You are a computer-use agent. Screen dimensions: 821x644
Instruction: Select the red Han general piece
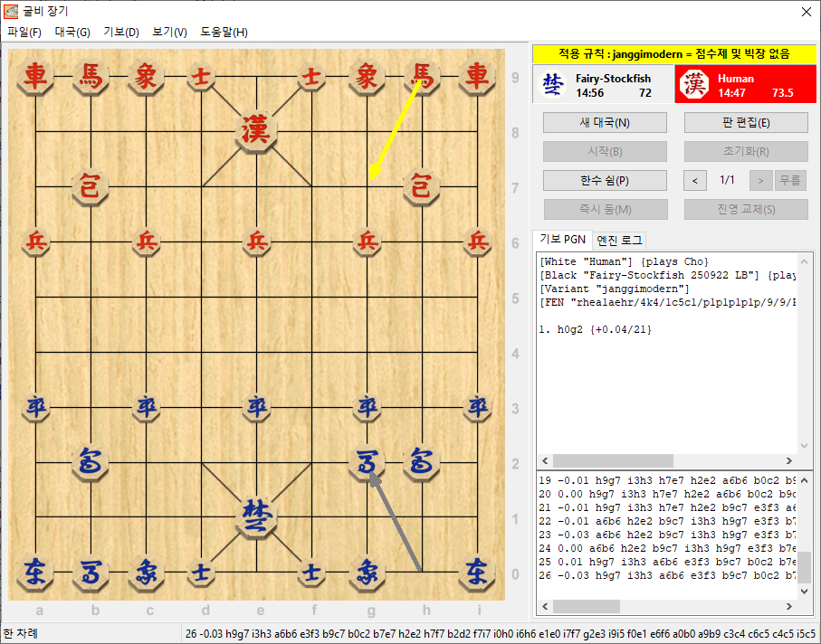256,131
